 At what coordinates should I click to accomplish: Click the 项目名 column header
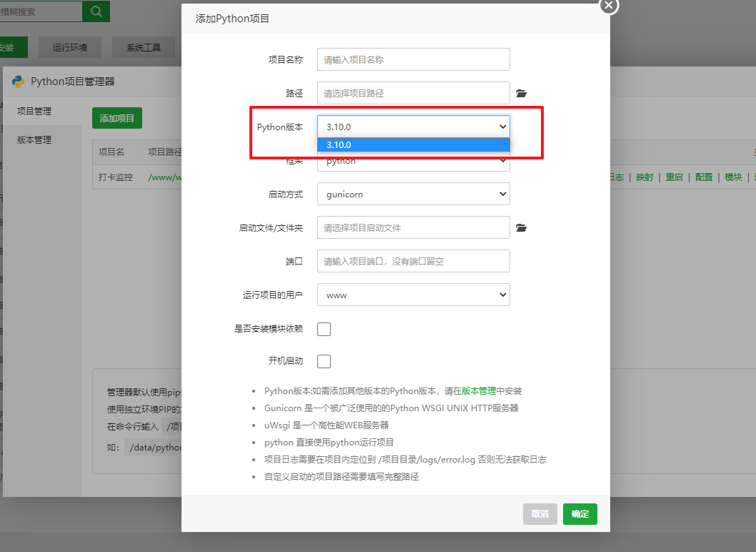(x=111, y=152)
